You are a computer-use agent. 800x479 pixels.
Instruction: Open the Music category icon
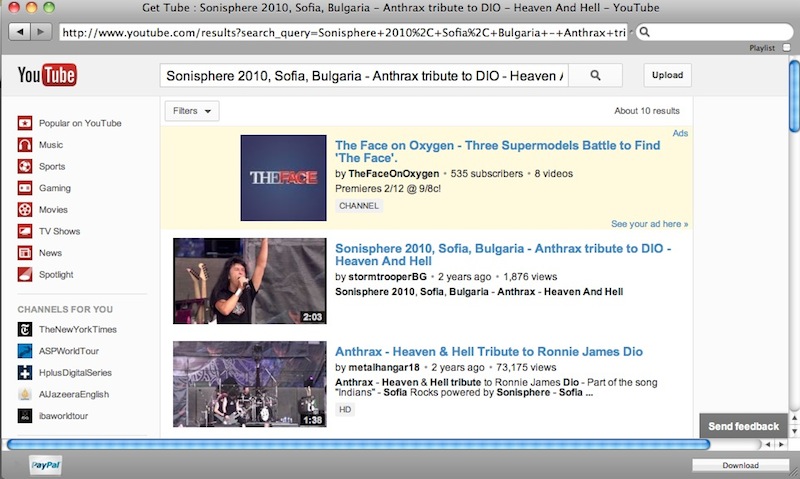point(25,145)
